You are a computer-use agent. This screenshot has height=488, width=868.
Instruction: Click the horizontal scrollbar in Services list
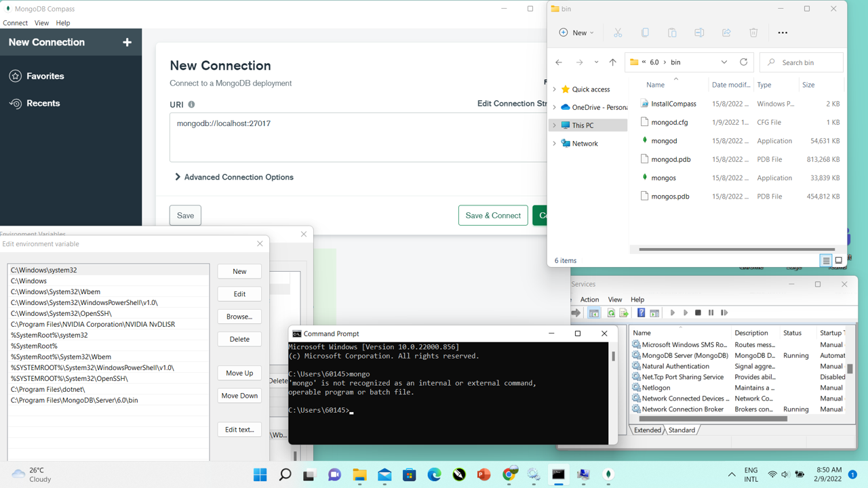(x=712, y=419)
